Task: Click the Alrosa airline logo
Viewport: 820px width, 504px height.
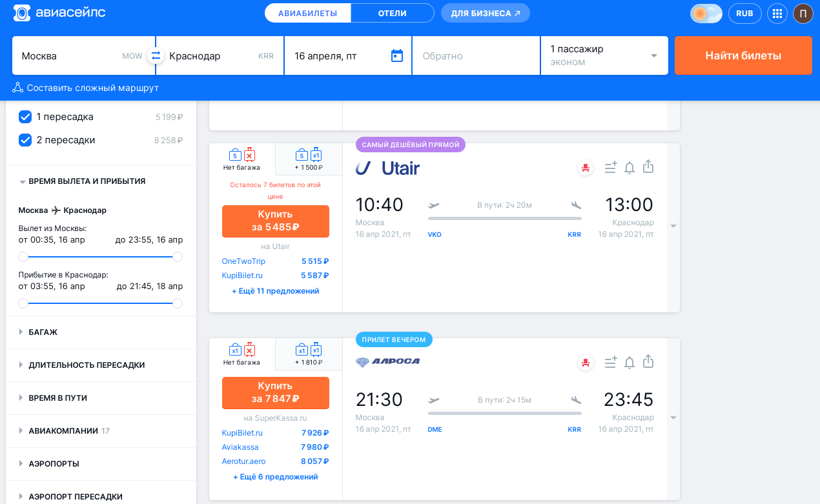Action: tap(387, 361)
